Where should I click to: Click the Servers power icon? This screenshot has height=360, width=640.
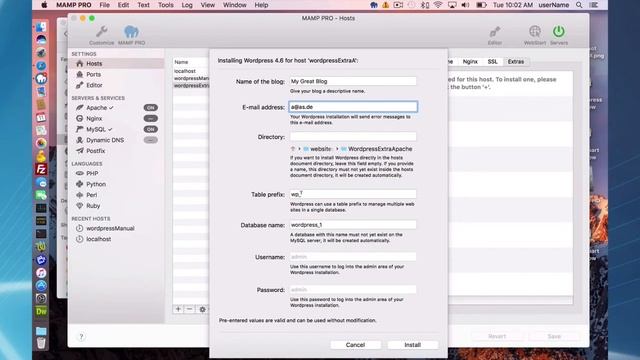point(559,31)
